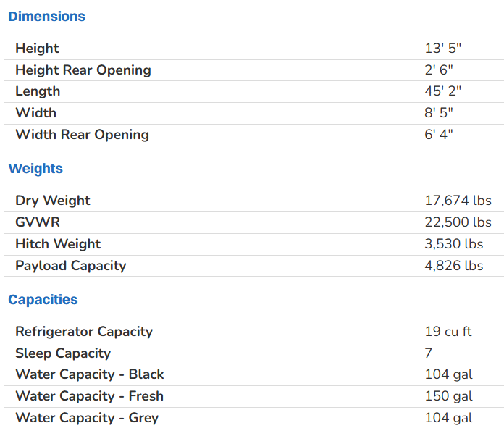Select the Water Capacity - Fresh label
504x436 pixels.
click(x=90, y=395)
